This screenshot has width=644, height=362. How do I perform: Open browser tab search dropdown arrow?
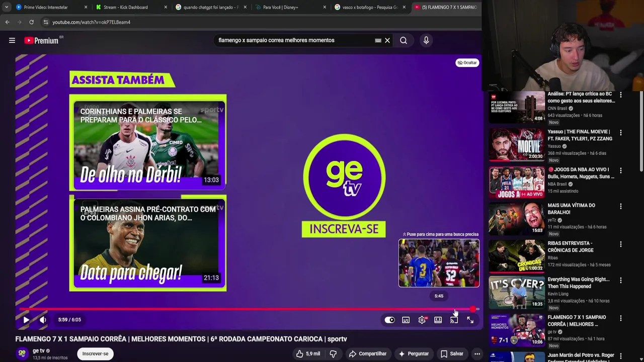[x=7, y=7]
